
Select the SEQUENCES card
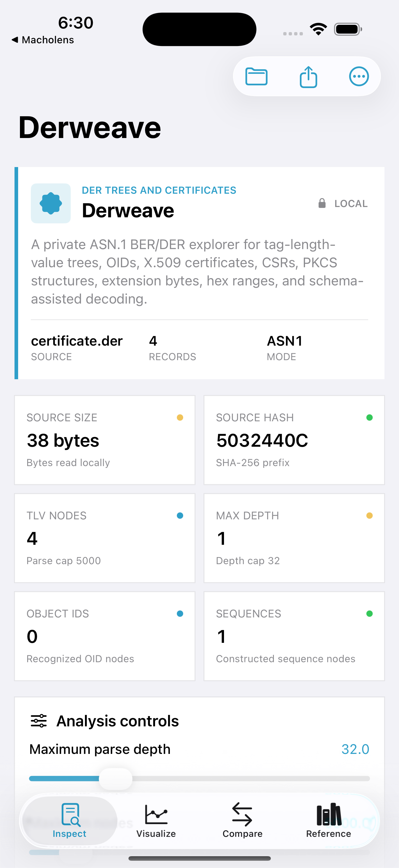(294, 636)
